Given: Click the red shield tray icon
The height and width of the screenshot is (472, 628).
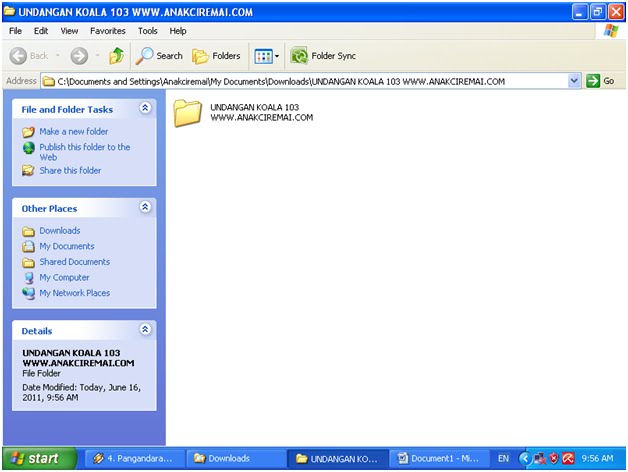Looking at the screenshot, I should [x=554, y=458].
